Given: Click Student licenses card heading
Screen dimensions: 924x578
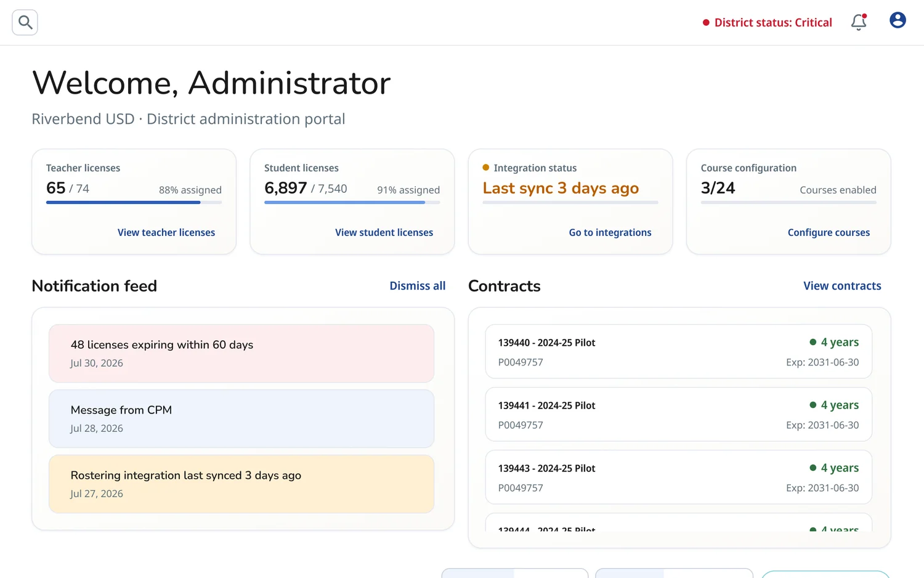Looking at the screenshot, I should [x=301, y=168].
